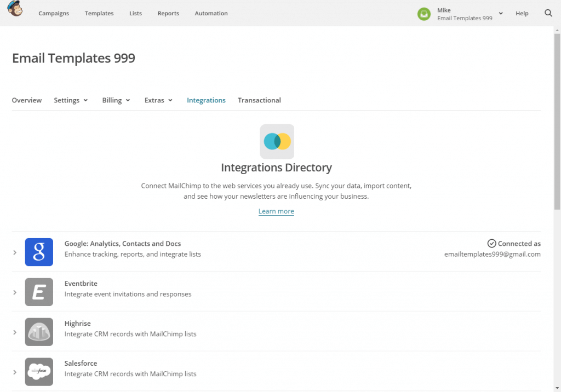Click the Learn more link
This screenshot has height=392, width=561.
pos(276,211)
